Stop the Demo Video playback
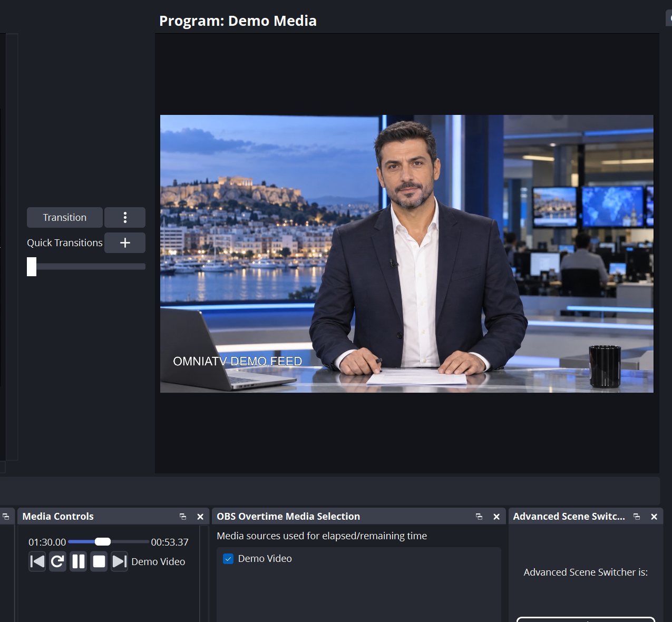Viewport: 672px width, 622px height. click(x=99, y=561)
